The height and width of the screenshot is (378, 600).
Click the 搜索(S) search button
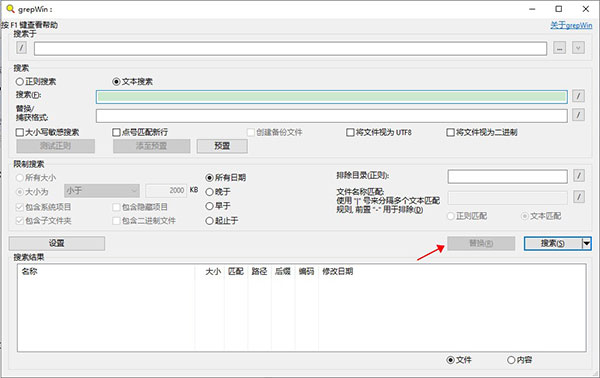tap(553, 243)
